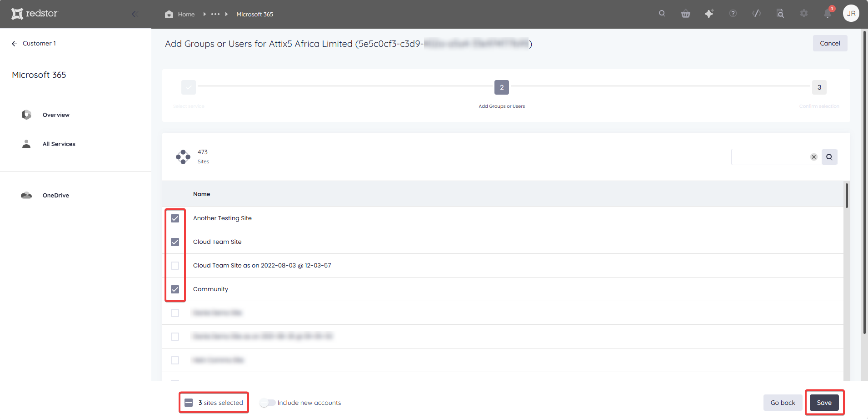This screenshot has width=868, height=419.
Task: Click the OneDrive cloud icon
Action: pos(26,195)
